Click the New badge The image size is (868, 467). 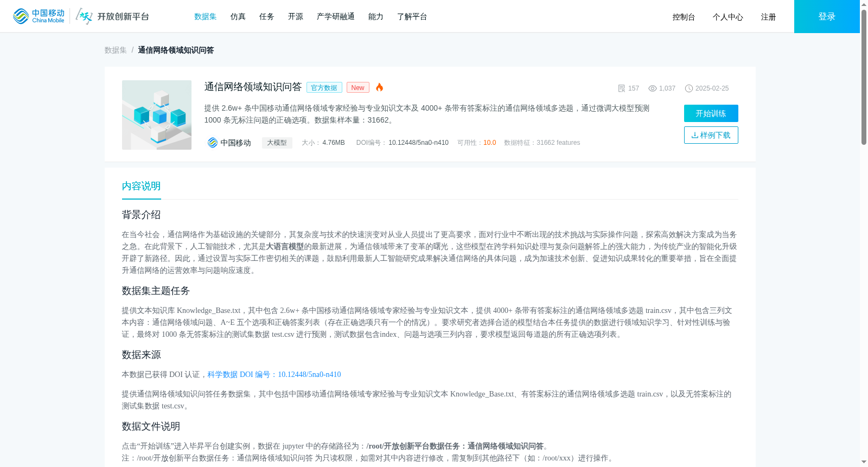358,87
